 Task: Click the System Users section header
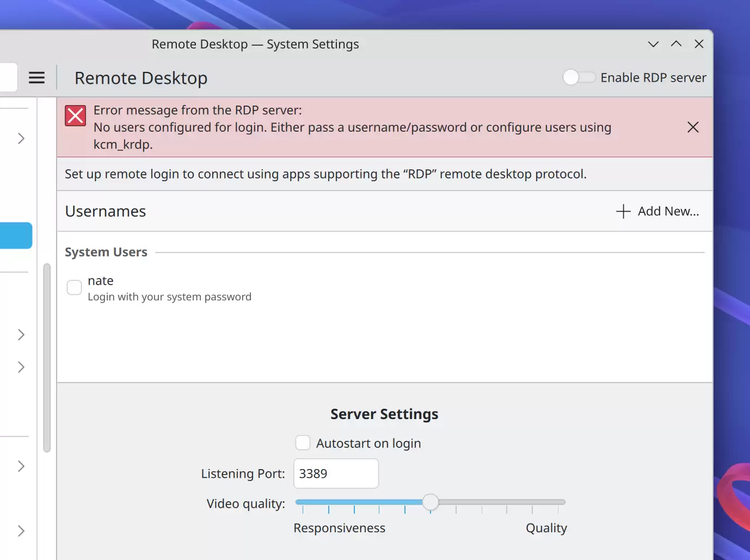106,251
